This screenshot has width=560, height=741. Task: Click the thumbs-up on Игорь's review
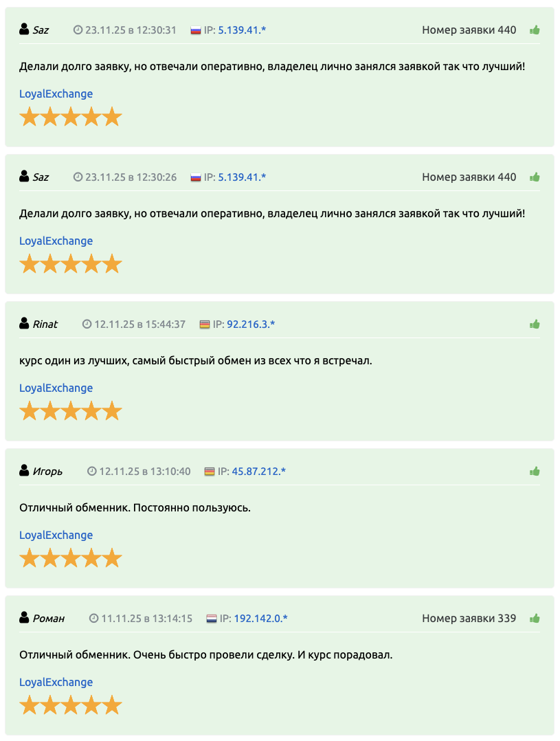click(535, 472)
